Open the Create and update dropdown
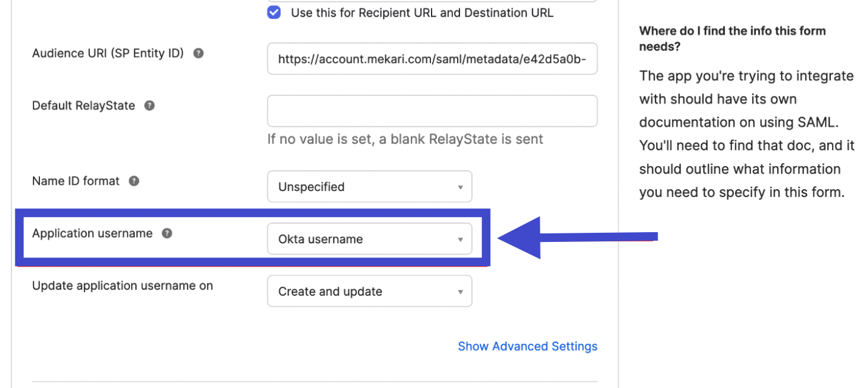The width and height of the screenshot is (868, 388). pyautogui.click(x=369, y=292)
